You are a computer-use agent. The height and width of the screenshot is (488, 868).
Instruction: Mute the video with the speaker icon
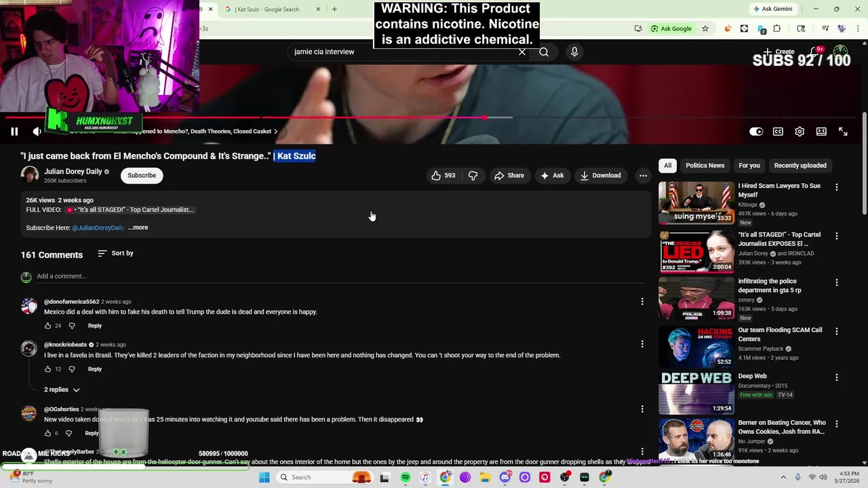pos(37,131)
